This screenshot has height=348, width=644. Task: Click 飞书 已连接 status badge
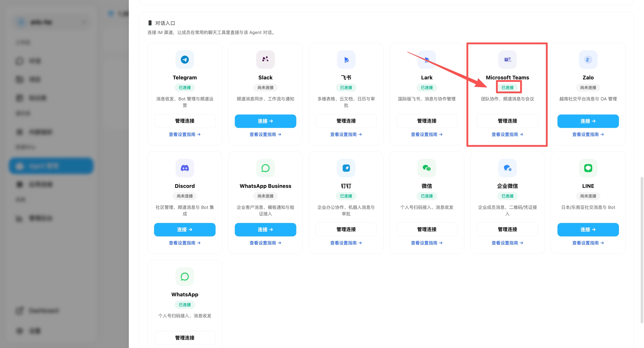(x=346, y=87)
